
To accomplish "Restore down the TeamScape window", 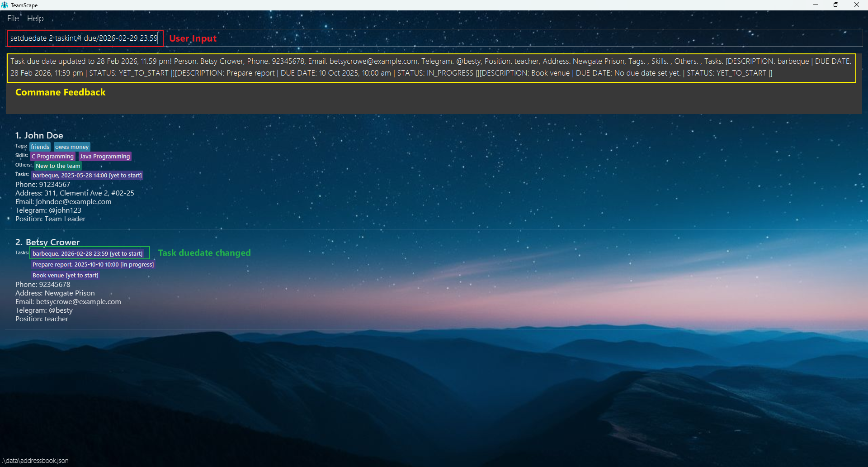I will (836, 5).
